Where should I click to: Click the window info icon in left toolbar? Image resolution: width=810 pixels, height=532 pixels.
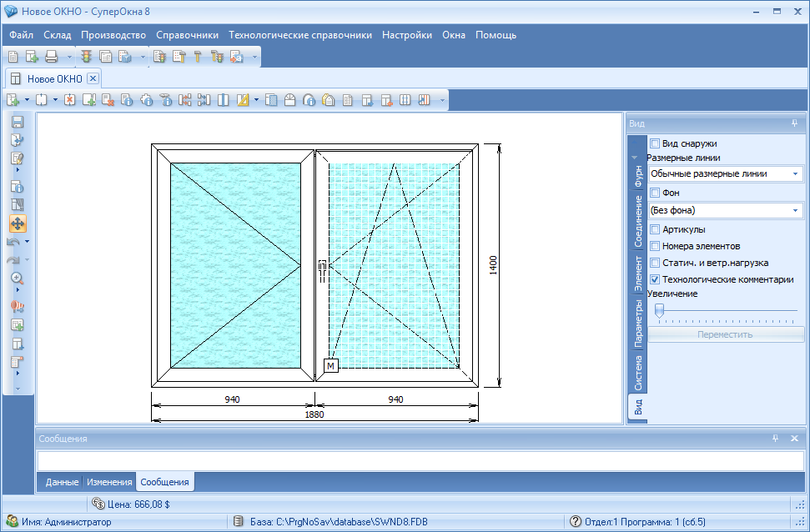coord(18,187)
